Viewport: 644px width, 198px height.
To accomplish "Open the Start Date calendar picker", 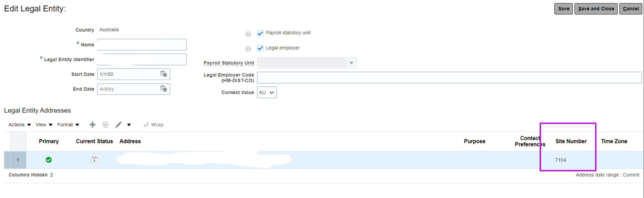I will (x=164, y=74).
